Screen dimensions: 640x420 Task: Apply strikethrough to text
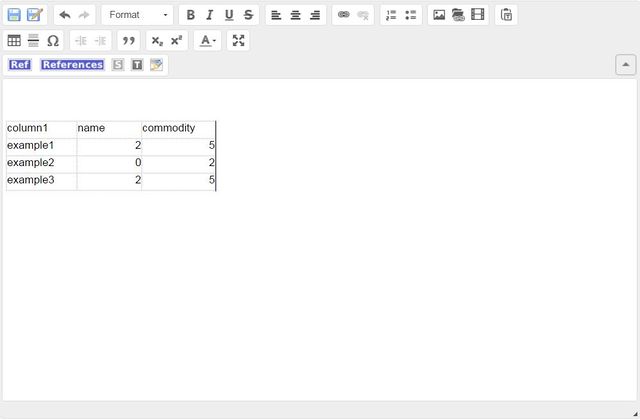(248, 15)
